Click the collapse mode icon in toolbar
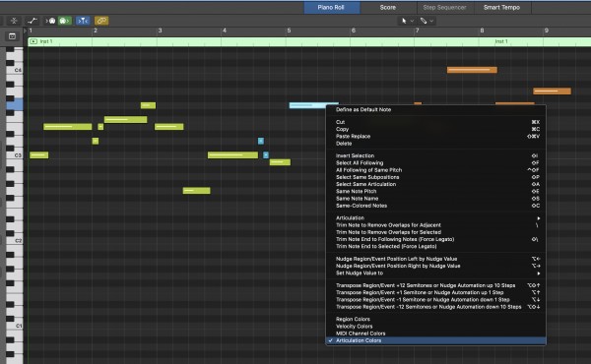Viewport: 591px width, 364px height. tap(14, 21)
